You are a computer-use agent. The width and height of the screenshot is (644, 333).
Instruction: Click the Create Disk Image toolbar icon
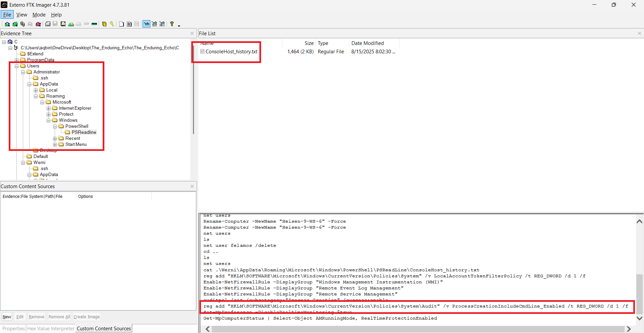pos(48,24)
